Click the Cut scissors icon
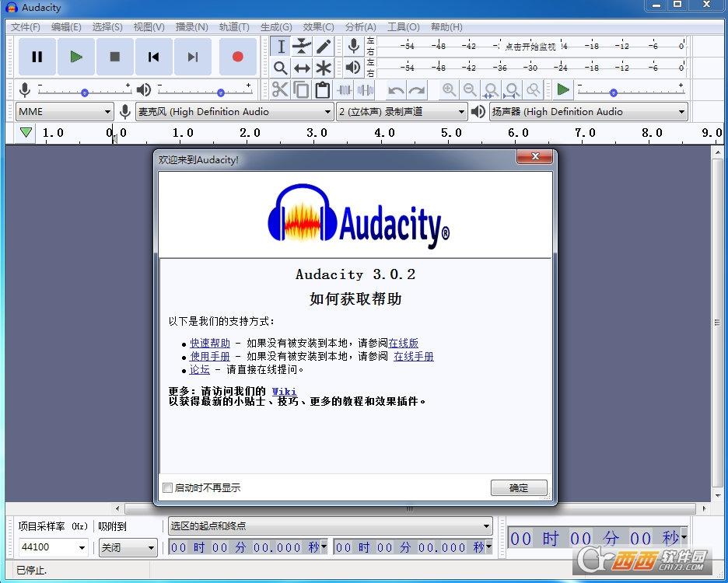Screen dimensions: 728x583 coord(280,89)
